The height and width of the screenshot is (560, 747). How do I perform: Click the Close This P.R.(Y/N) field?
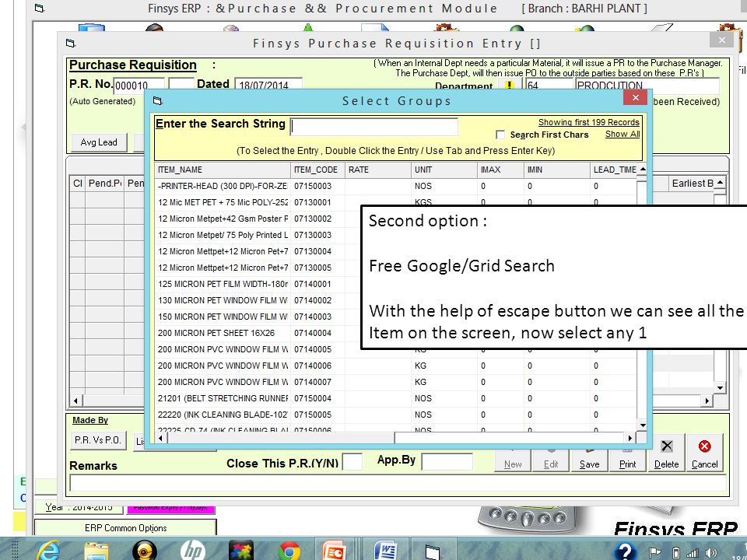pyautogui.click(x=352, y=462)
